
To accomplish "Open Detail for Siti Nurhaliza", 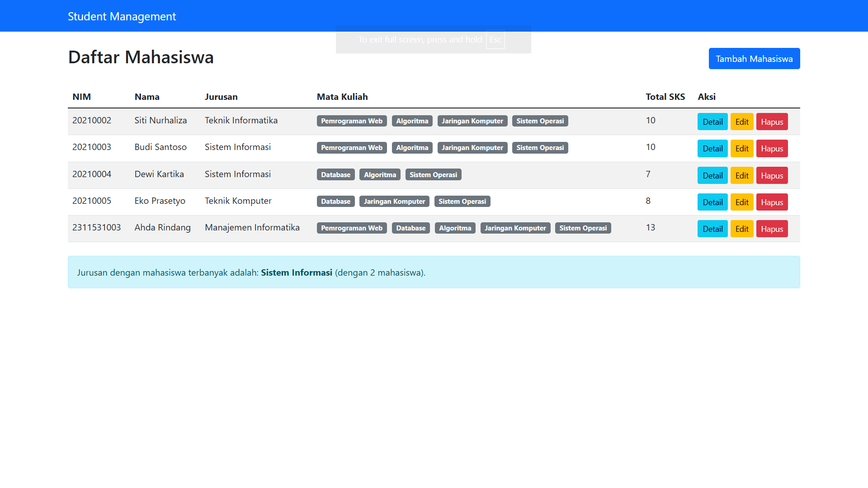I will pyautogui.click(x=712, y=122).
